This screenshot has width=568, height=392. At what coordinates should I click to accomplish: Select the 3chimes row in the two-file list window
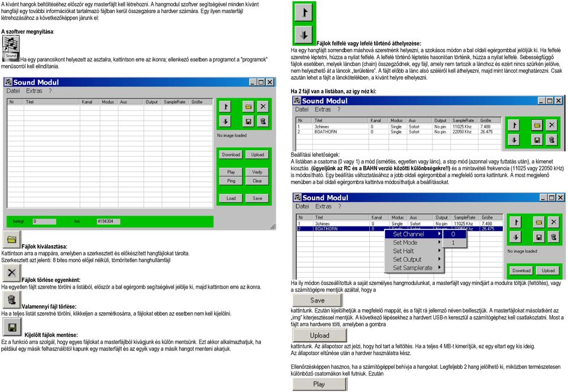click(x=399, y=127)
